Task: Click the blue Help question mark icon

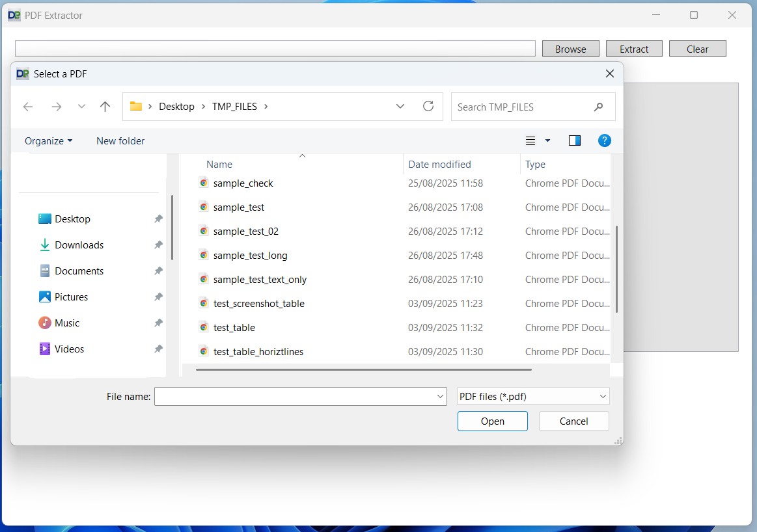Action: [x=604, y=140]
